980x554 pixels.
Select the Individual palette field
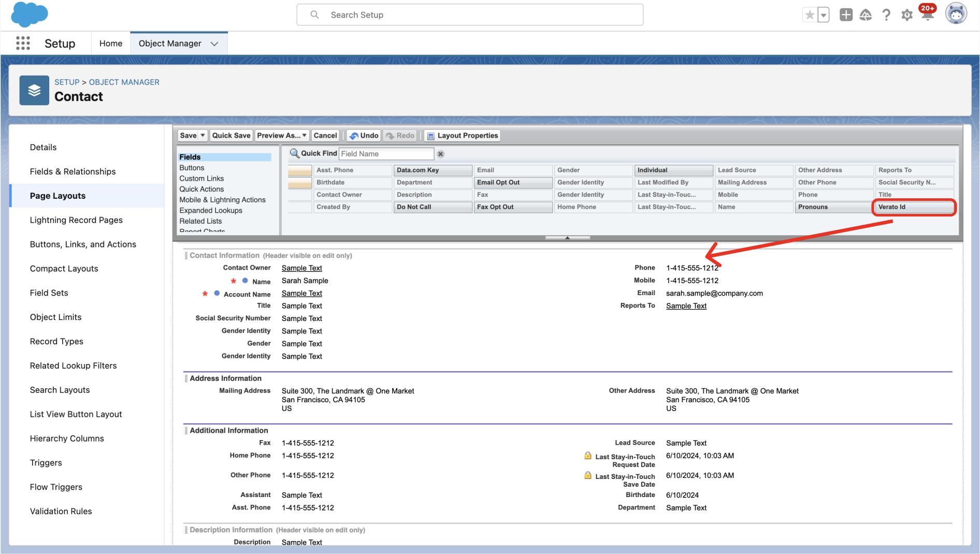673,170
